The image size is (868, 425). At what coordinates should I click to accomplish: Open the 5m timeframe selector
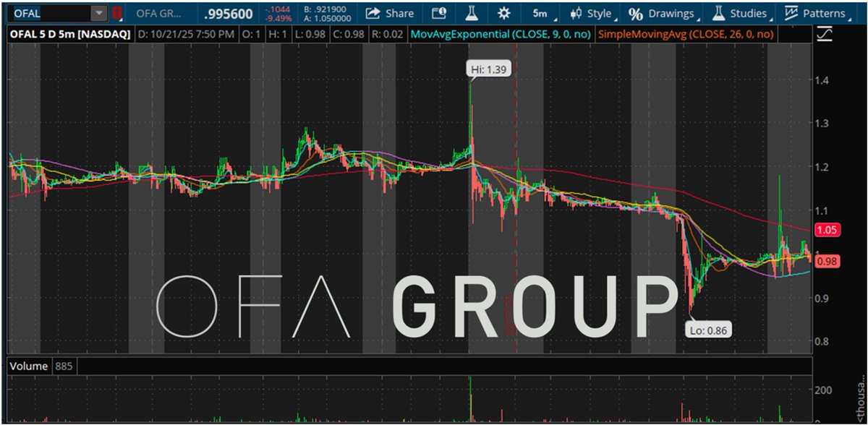pyautogui.click(x=541, y=13)
